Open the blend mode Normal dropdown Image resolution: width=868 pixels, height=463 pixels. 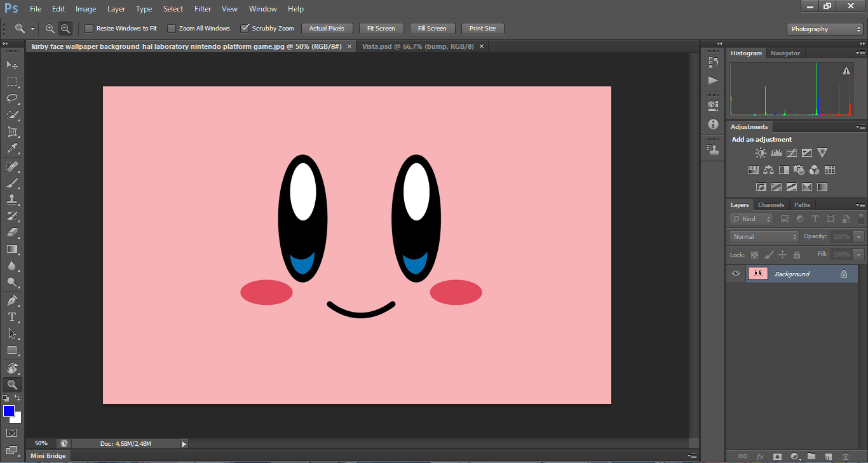tap(764, 236)
